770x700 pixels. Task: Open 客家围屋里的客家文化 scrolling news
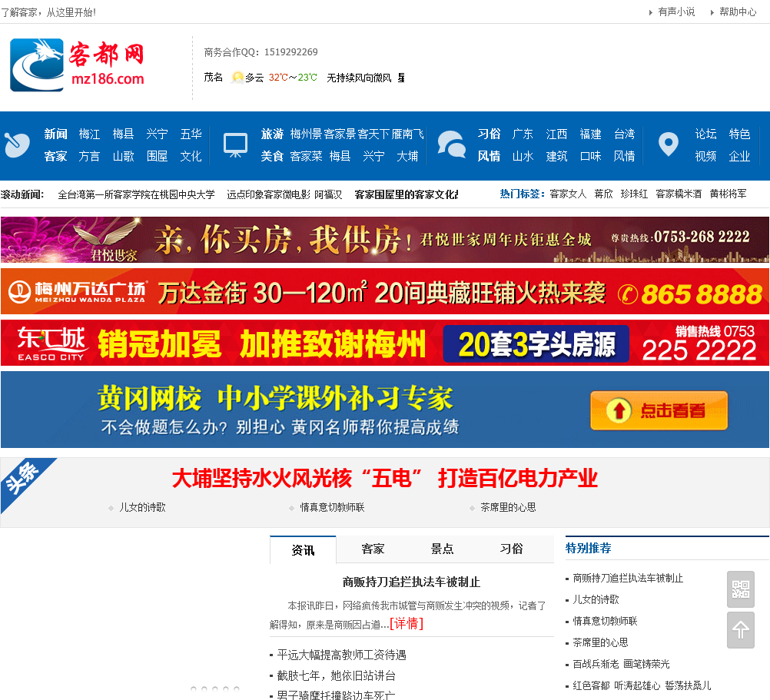click(406, 195)
